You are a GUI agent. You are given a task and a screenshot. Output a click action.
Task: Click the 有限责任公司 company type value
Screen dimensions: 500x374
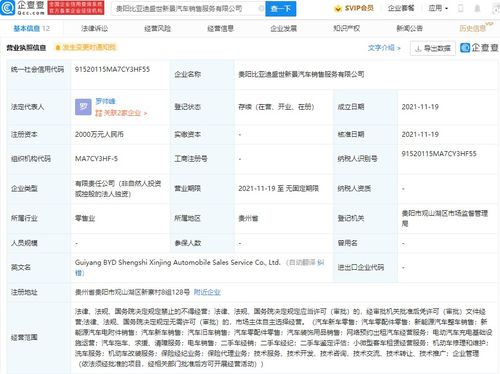click(118, 189)
